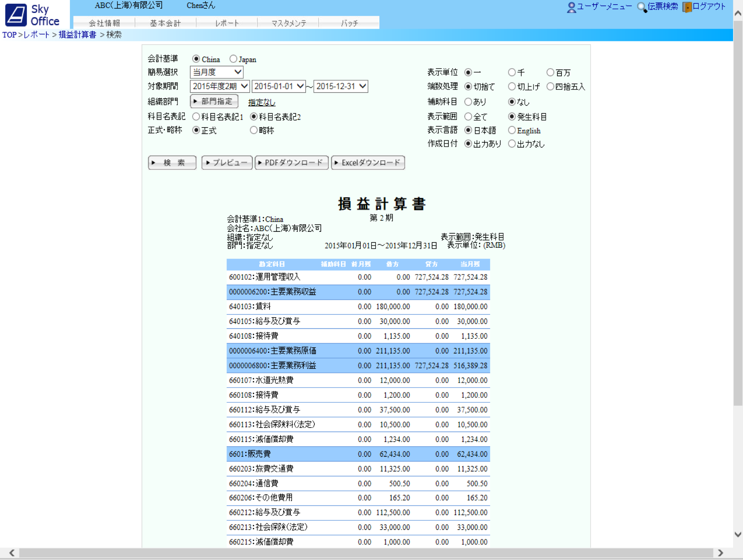Open the 2015-12-31 end date dropdown

(x=341, y=86)
